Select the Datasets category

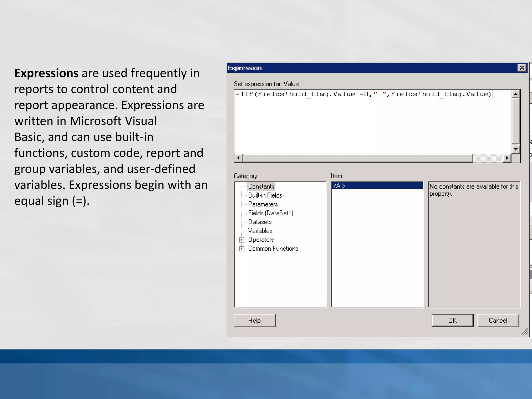[260, 222]
